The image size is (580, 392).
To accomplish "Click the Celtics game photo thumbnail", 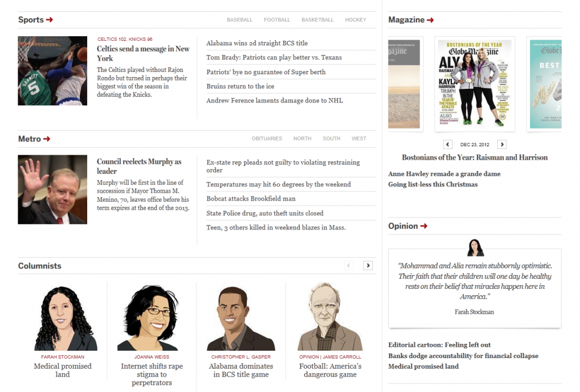I will pos(53,71).
